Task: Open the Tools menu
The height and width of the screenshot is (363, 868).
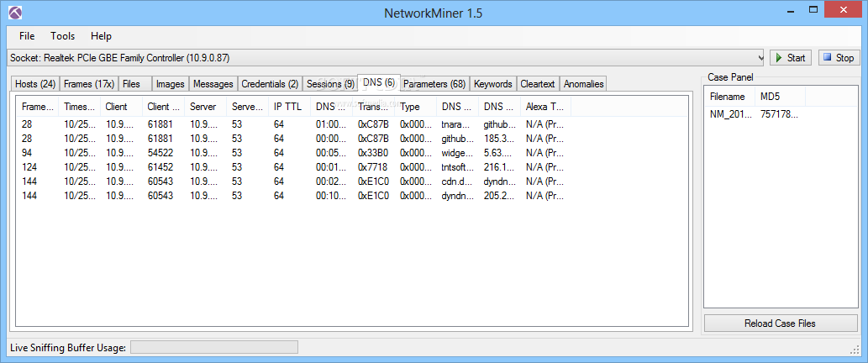Action: point(62,36)
